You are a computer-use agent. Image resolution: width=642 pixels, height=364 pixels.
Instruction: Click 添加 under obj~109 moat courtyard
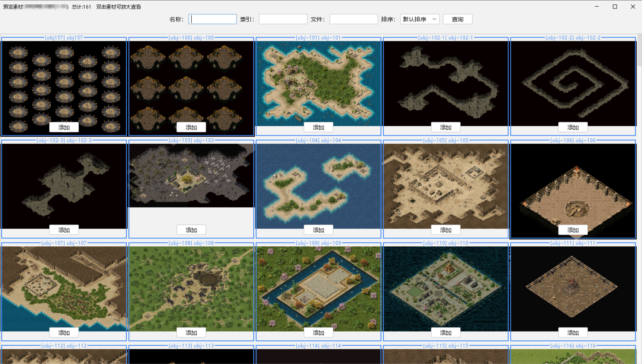coord(318,333)
